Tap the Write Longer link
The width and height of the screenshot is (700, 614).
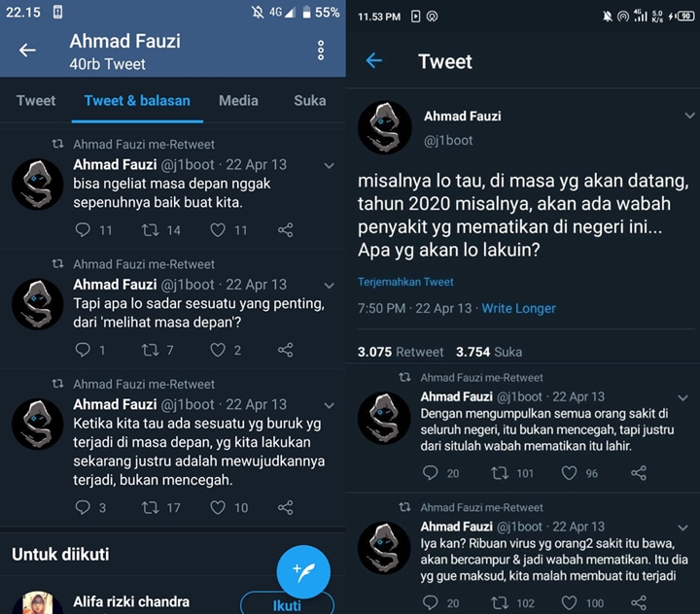(519, 308)
